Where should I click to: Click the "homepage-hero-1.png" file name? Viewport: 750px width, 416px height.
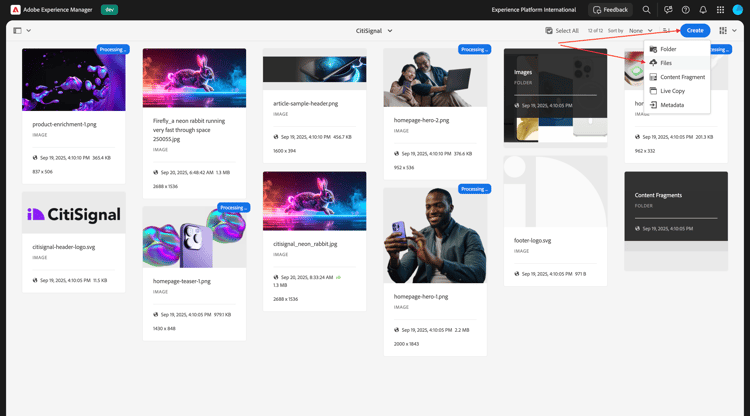421,296
